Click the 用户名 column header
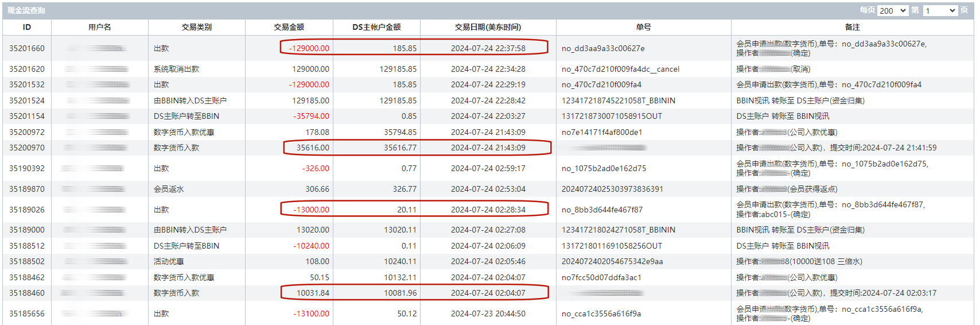 [x=99, y=27]
